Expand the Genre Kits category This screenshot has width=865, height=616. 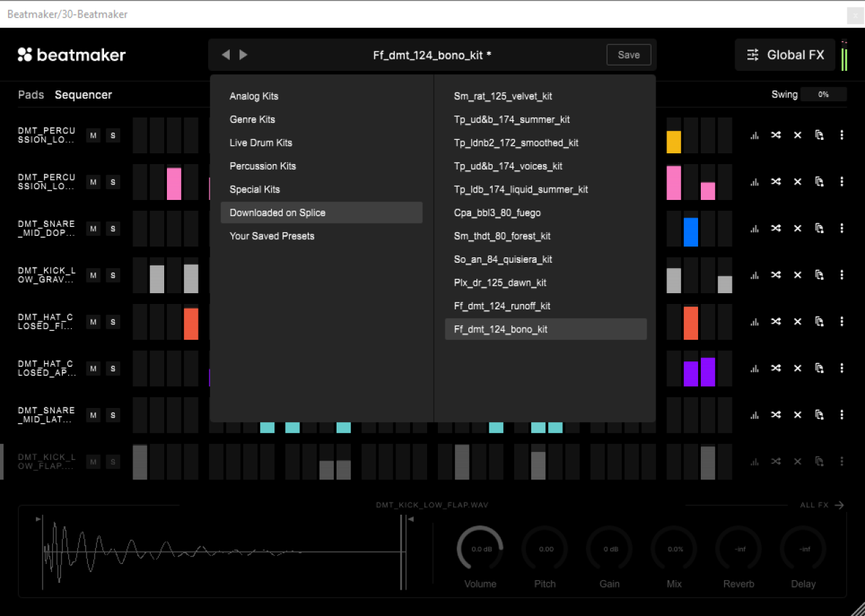253,120
